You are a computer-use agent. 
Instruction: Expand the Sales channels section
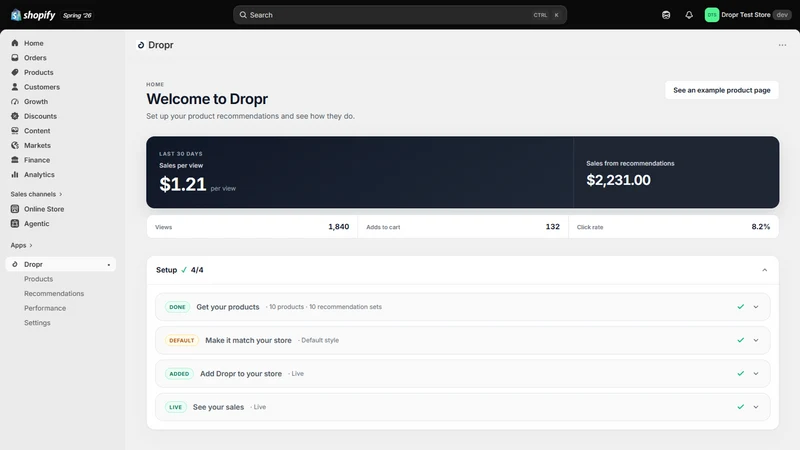36,194
